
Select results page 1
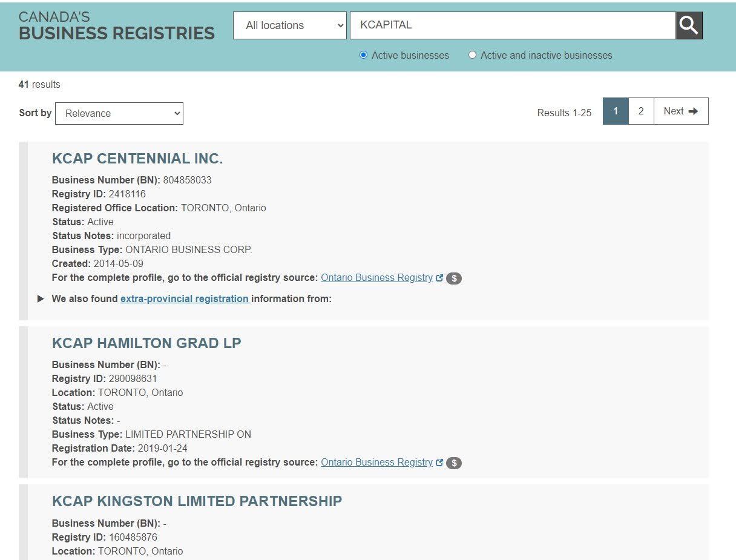click(x=616, y=111)
